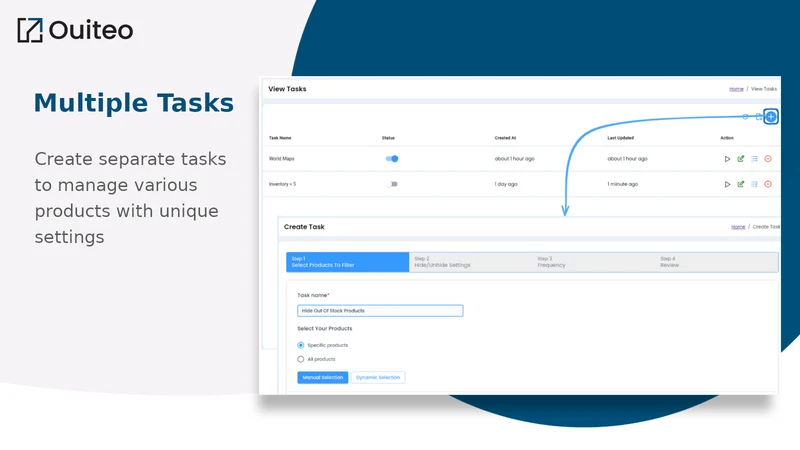The image size is (800, 450).
Task: Disable the World Maps status toggle
Action: point(392,159)
